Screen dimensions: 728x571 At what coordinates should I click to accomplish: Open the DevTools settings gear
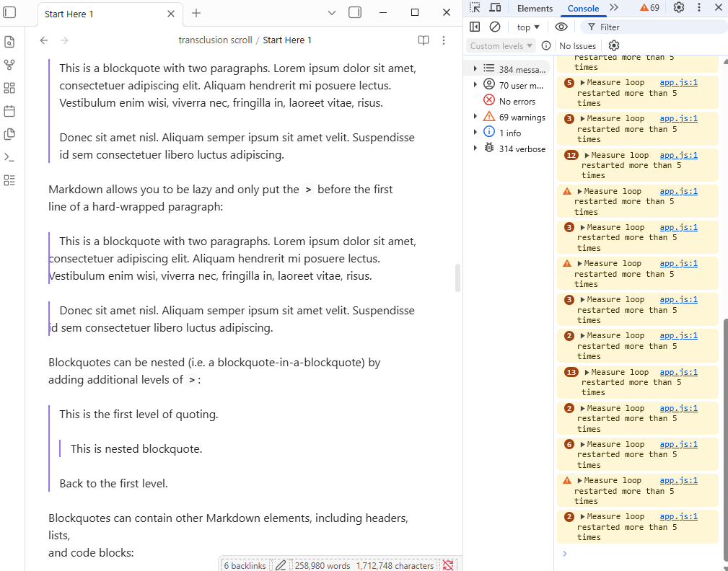click(678, 8)
